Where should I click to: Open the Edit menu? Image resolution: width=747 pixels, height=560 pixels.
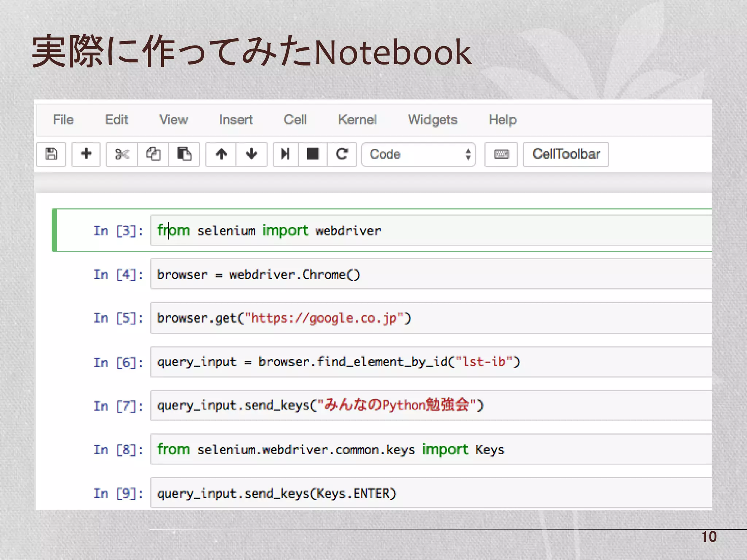click(116, 120)
